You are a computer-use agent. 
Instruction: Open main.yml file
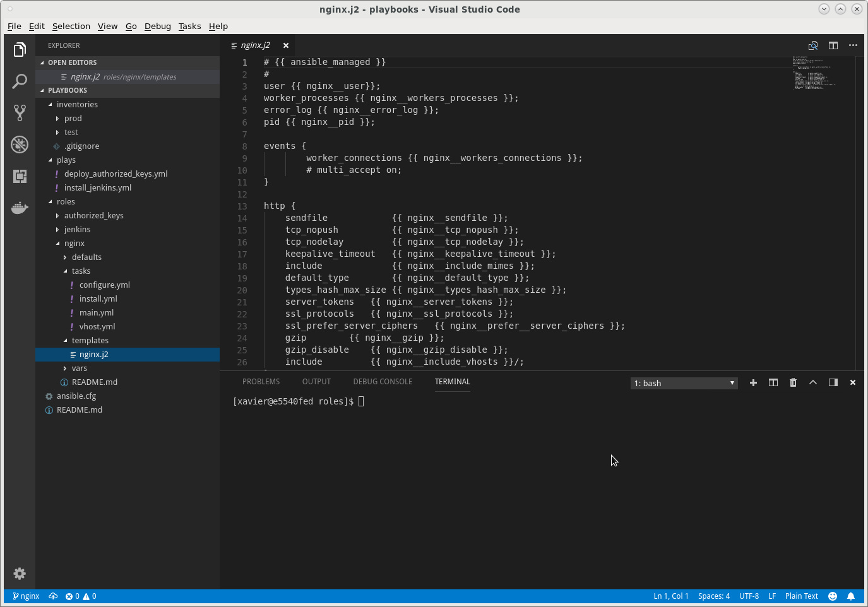pyautogui.click(x=128, y=313)
